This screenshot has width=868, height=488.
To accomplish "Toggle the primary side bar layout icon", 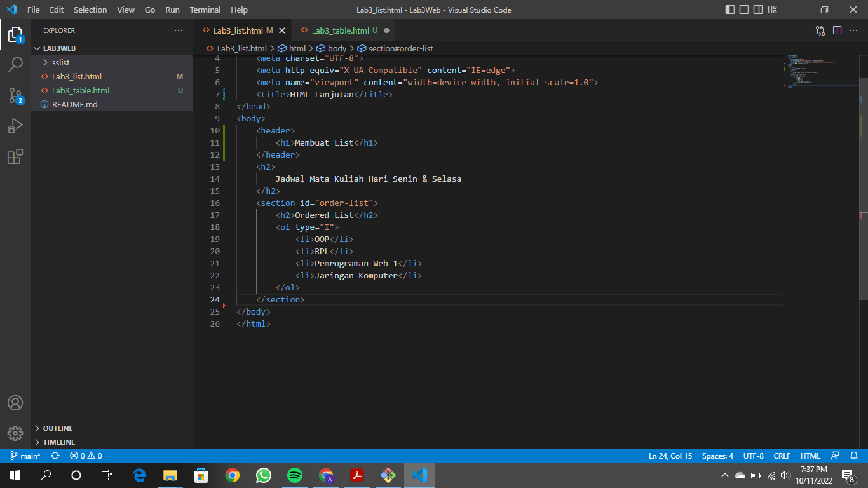I will tap(729, 10).
